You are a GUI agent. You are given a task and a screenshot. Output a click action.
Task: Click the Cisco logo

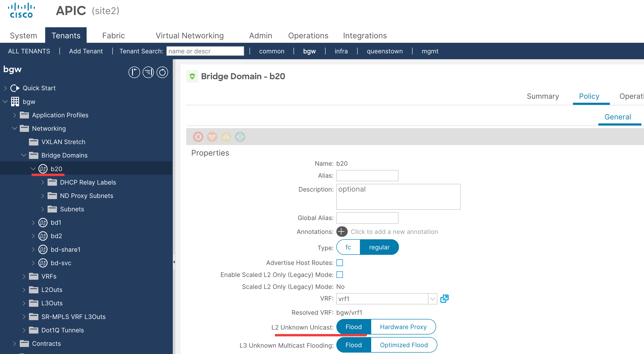21,11
